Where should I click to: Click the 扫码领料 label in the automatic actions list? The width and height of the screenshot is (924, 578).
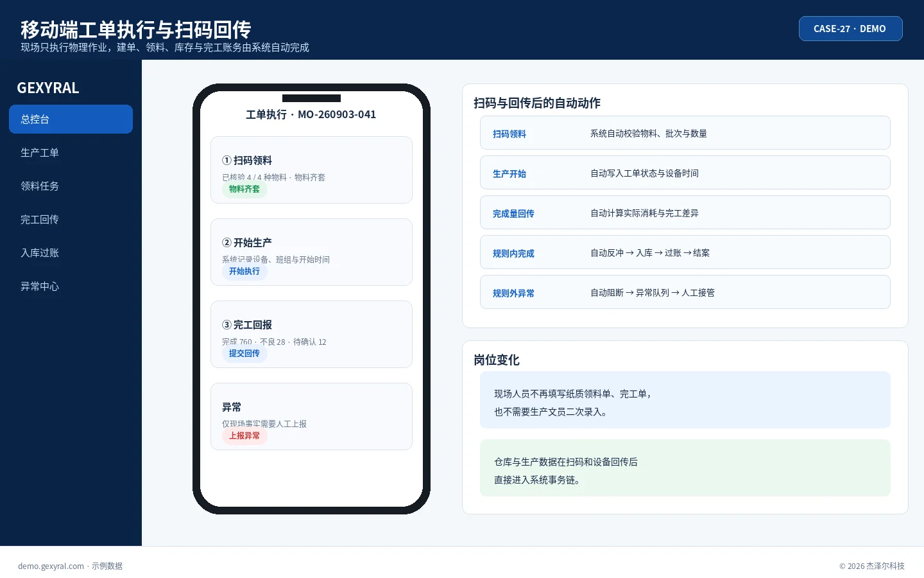pos(509,134)
